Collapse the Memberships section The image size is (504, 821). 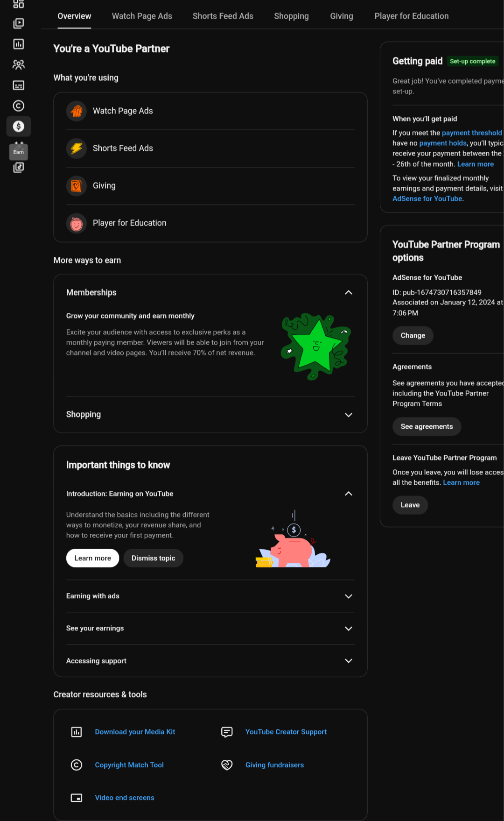[x=348, y=292]
